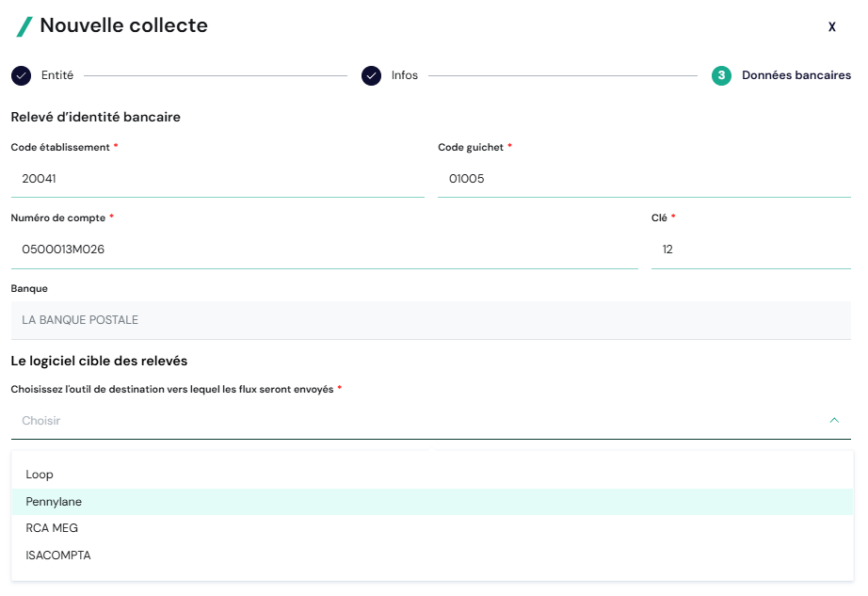Image resolution: width=868 pixels, height=596 pixels.
Task: Click into the Code guichet field
Action: 644,179
